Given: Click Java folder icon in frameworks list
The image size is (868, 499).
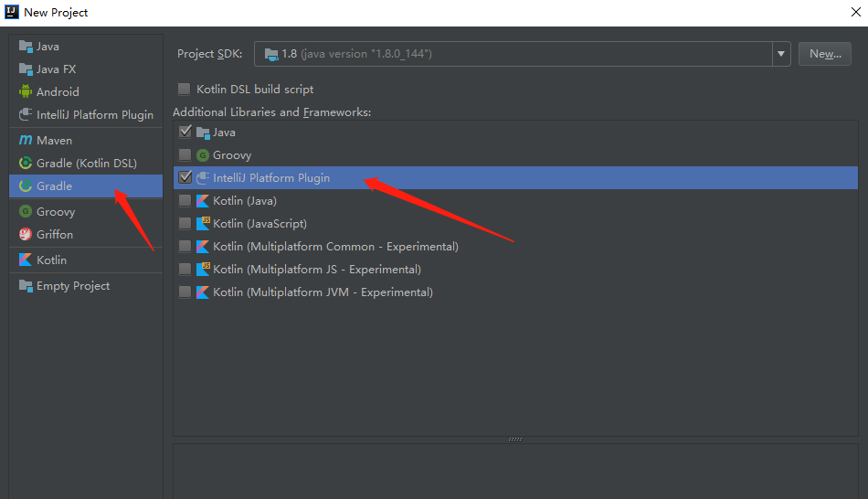Looking at the screenshot, I should coord(203,133).
